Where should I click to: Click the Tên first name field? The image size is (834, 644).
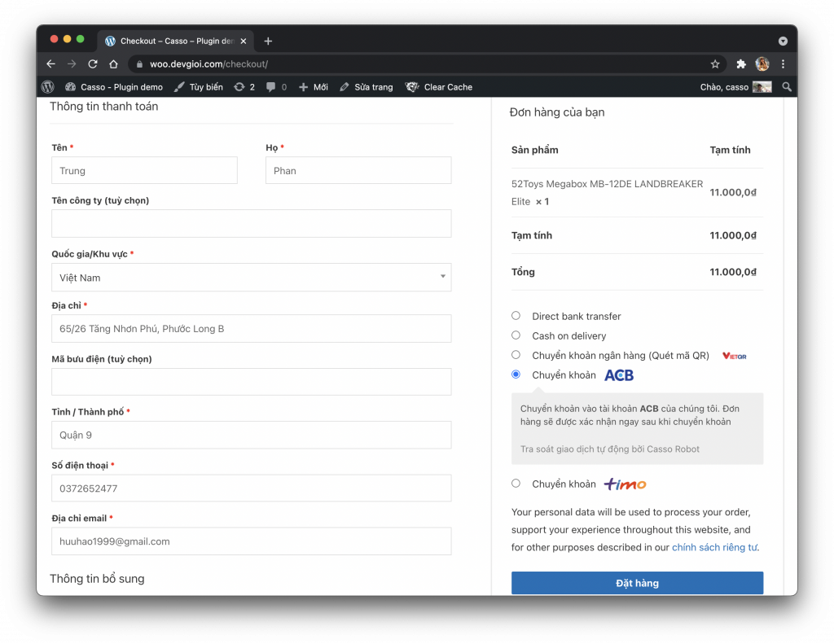click(x=144, y=171)
